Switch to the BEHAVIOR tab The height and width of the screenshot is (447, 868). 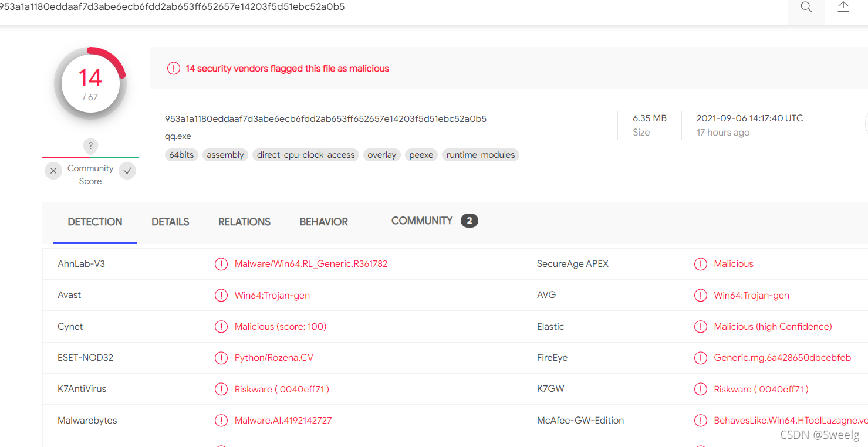[324, 222]
